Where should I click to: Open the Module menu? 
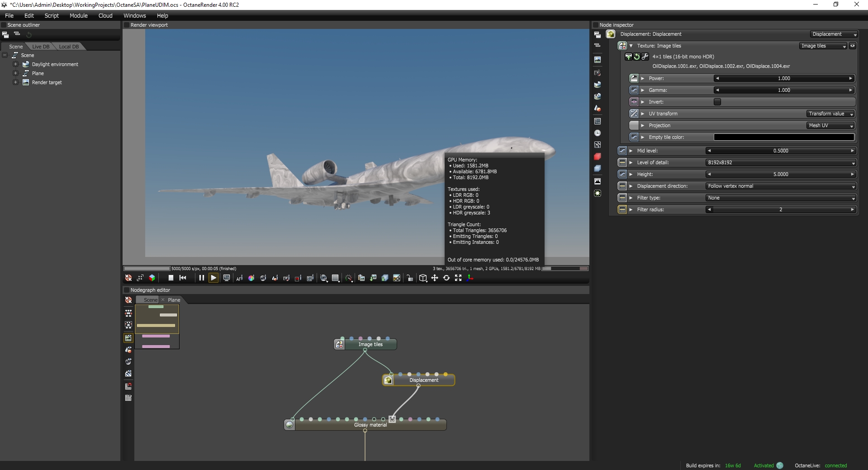click(x=79, y=15)
